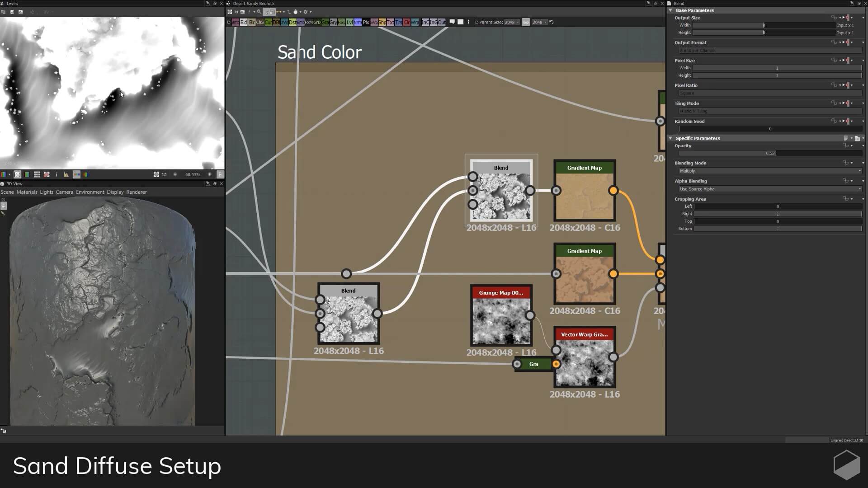This screenshot has width=868, height=488.
Task: Add a Curve node from the Cur shortcut
Action: coord(268,22)
